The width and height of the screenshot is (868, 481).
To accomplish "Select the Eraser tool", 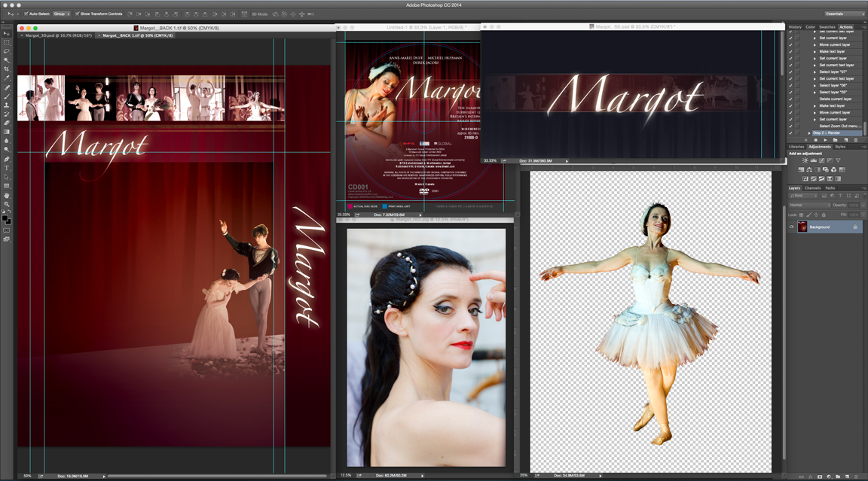I will click(7, 123).
